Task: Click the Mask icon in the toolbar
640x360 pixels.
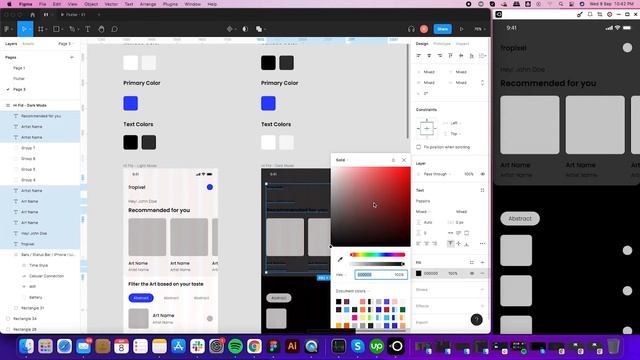Action: pos(245,29)
